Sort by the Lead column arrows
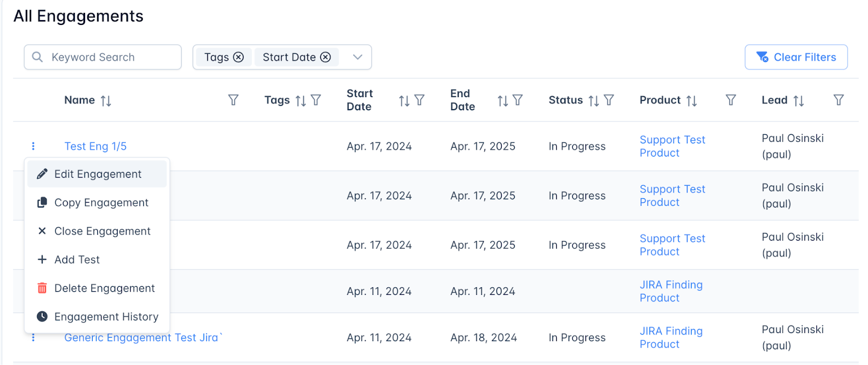 coord(799,100)
